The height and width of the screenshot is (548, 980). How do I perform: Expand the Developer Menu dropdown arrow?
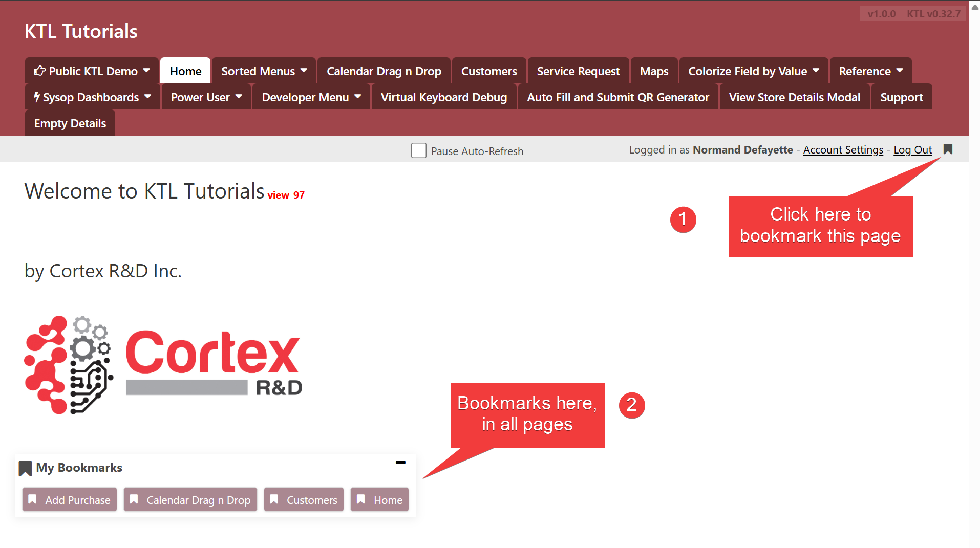pos(358,97)
